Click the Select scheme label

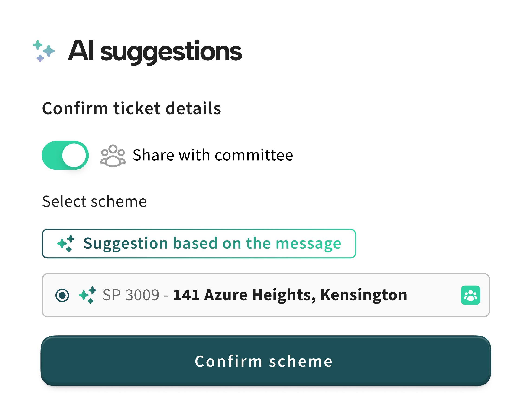pyautogui.click(x=94, y=201)
